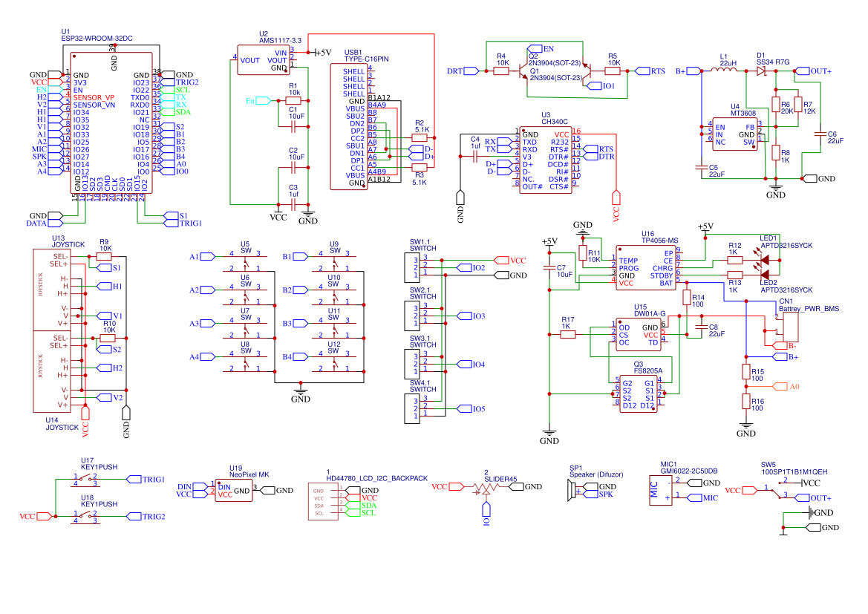
Task: Click the 'U14 JOYSTICK' label text
Action: click(62, 424)
